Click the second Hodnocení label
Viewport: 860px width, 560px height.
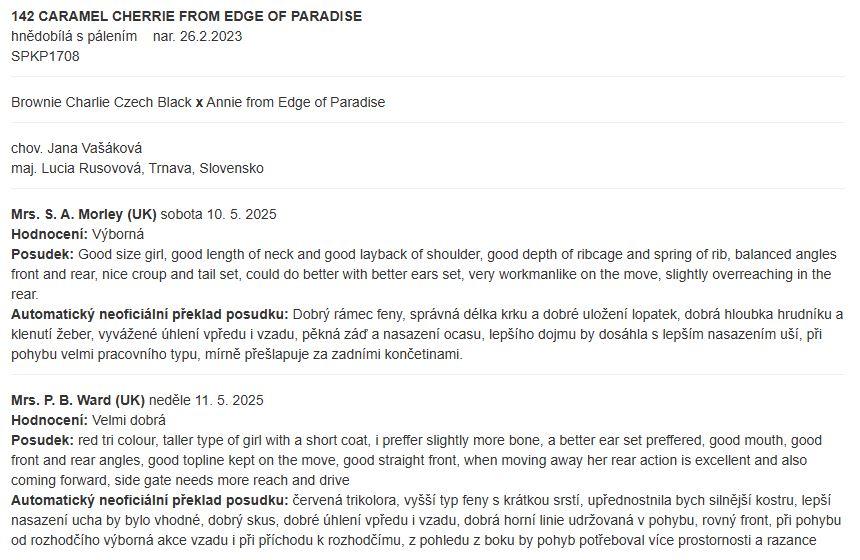coord(49,421)
